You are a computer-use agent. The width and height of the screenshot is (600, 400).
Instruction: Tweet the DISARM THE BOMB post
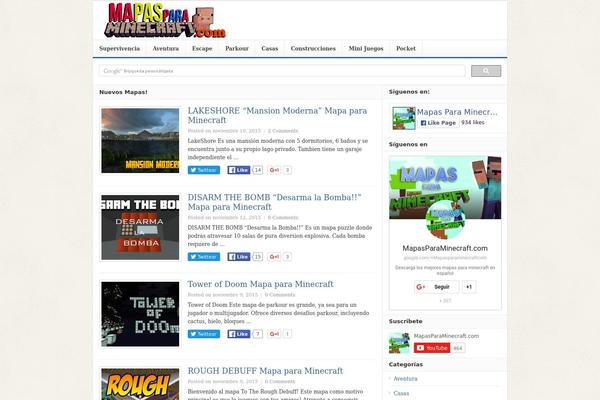[204, 257]
